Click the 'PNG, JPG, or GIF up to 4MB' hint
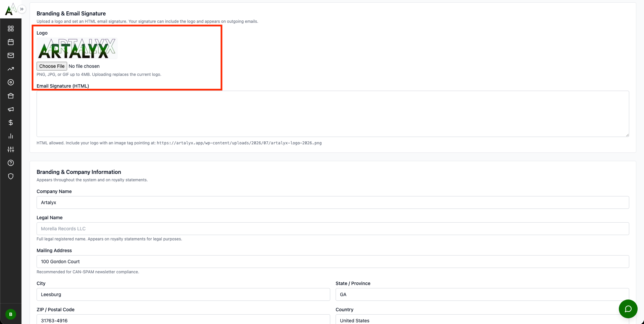The width and height of the screenshot is (644, 324). (99, 75)
